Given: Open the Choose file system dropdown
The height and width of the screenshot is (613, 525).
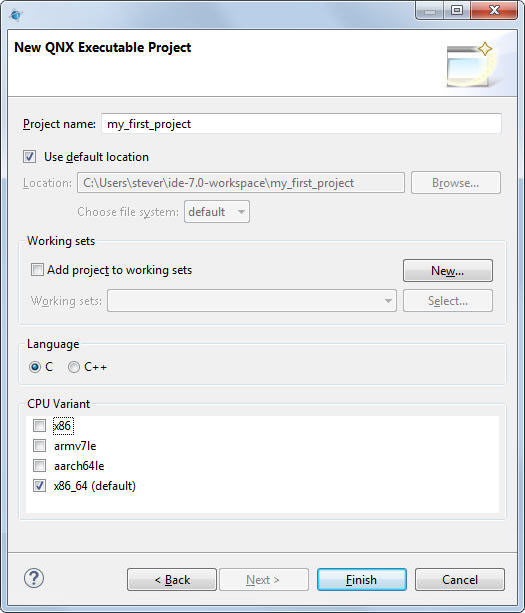Looking at the screenshot, I should [217, 212].
